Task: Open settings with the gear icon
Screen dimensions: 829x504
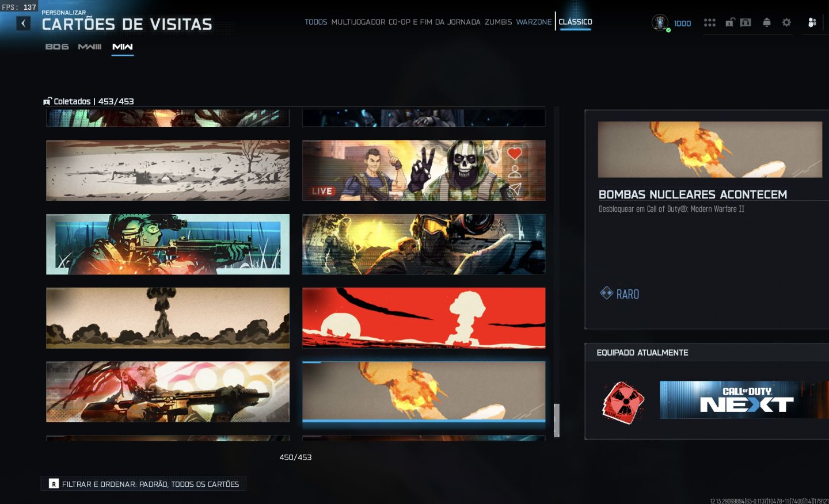Action: [786, 22]
